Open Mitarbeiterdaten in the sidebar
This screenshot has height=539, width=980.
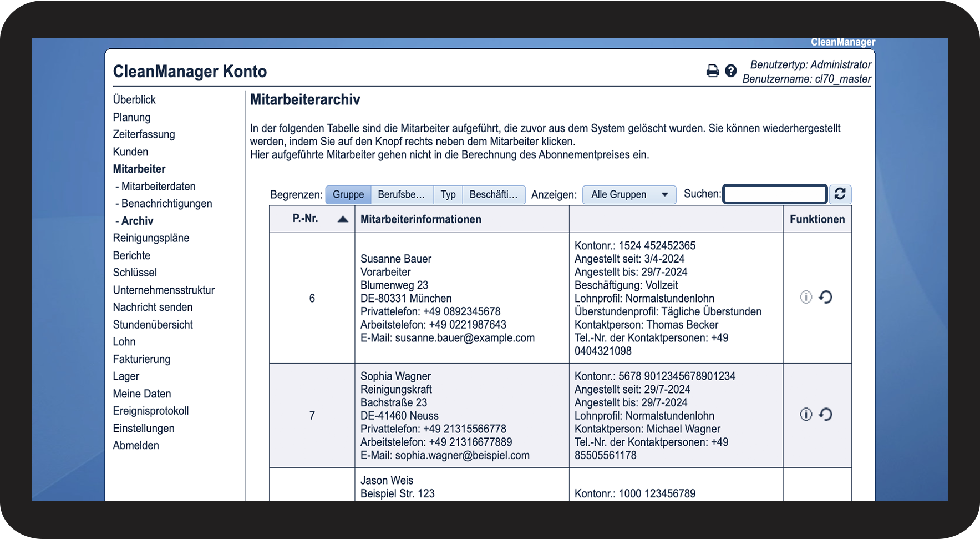click(x=158, y=187)
